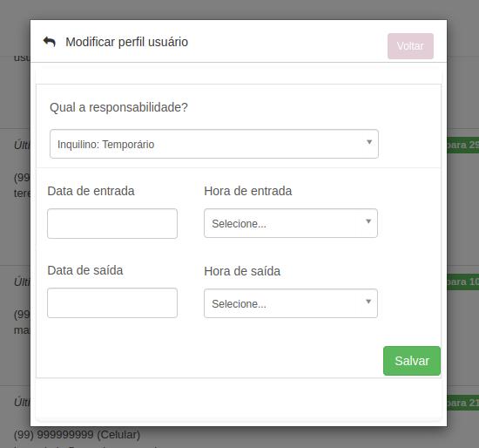The image size is (479, 448).
Task: Click the Hora de saída label
Action: pos(242,271)
